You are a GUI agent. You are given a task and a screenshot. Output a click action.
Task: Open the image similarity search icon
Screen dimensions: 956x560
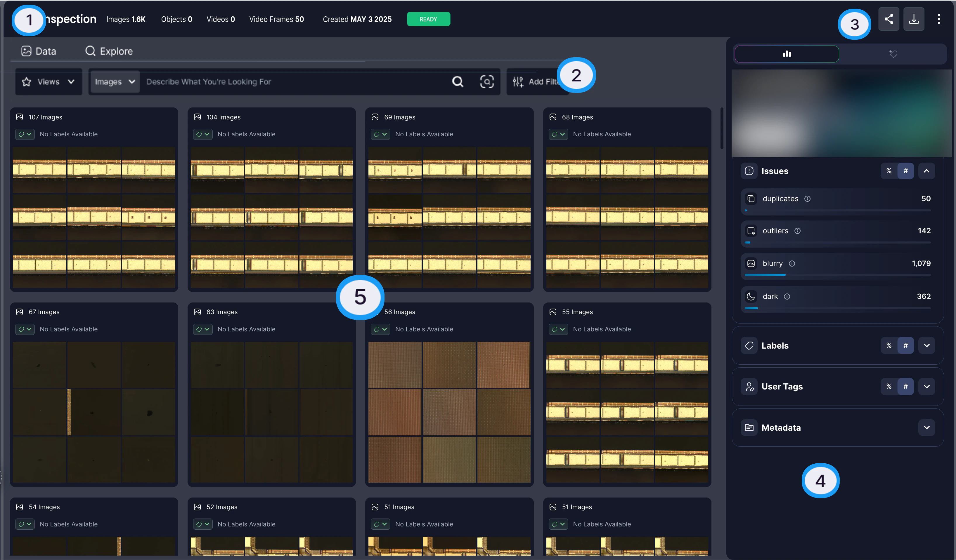point(487,81)
